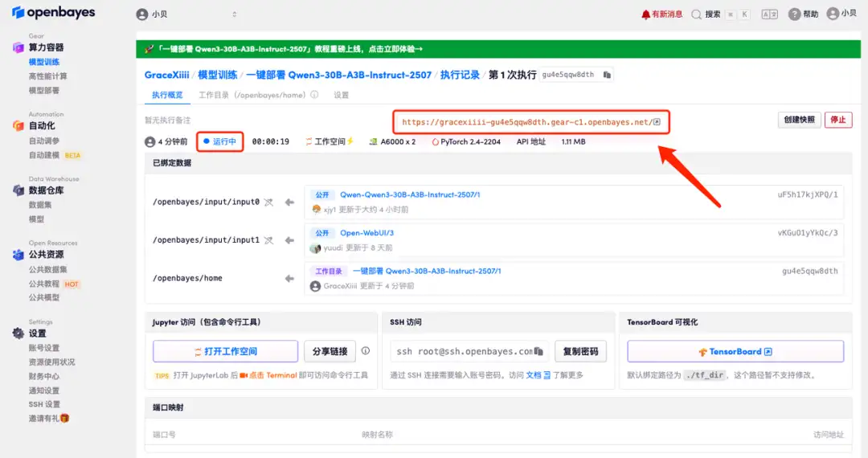This screenshot has height=458, width=868.
Task: Click the 一键部署 Qwen3-30B-A3B-Instruct-2507 breadcrumb
Action: pyautogui.click(x=339, y=75)
